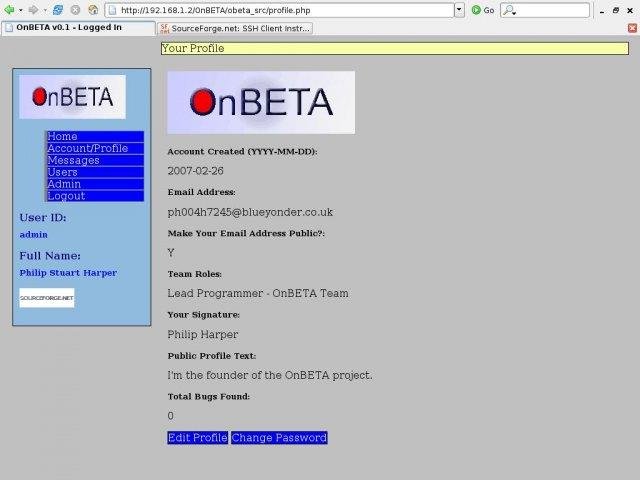The height and width of the screenshot is (480, 640).
Task: Select the account created date 2007-02-26
Action: [196, 171]
